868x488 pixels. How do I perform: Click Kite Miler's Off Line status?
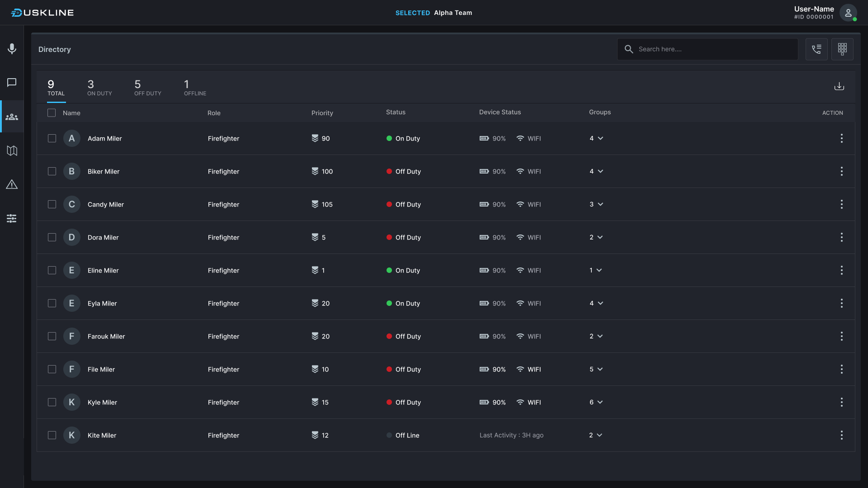point(403,435)
